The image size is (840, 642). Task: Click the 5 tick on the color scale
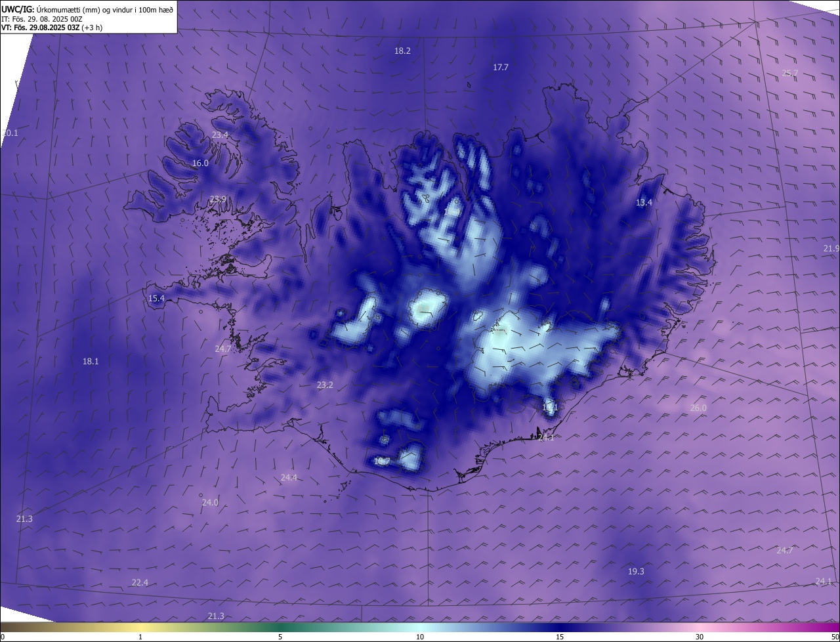pyautogui.click(x=280, y=637)
